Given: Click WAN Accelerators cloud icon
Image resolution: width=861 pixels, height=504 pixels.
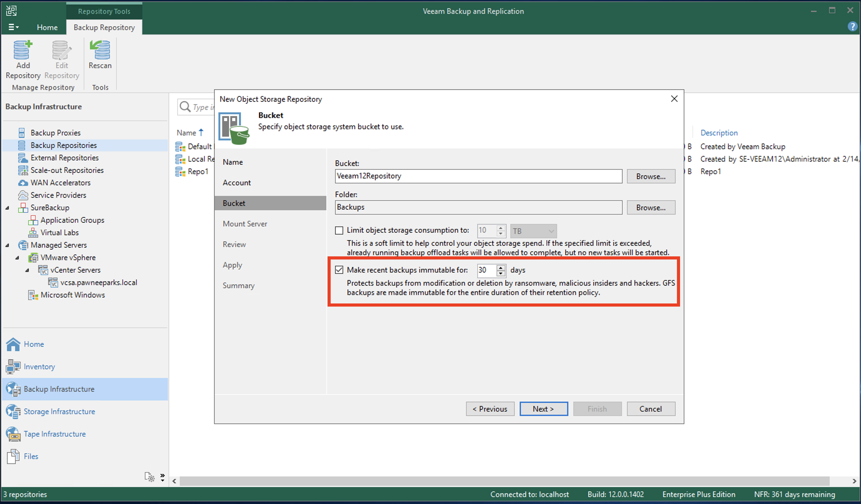Looking at the screenshot, I should coord(22,183).
